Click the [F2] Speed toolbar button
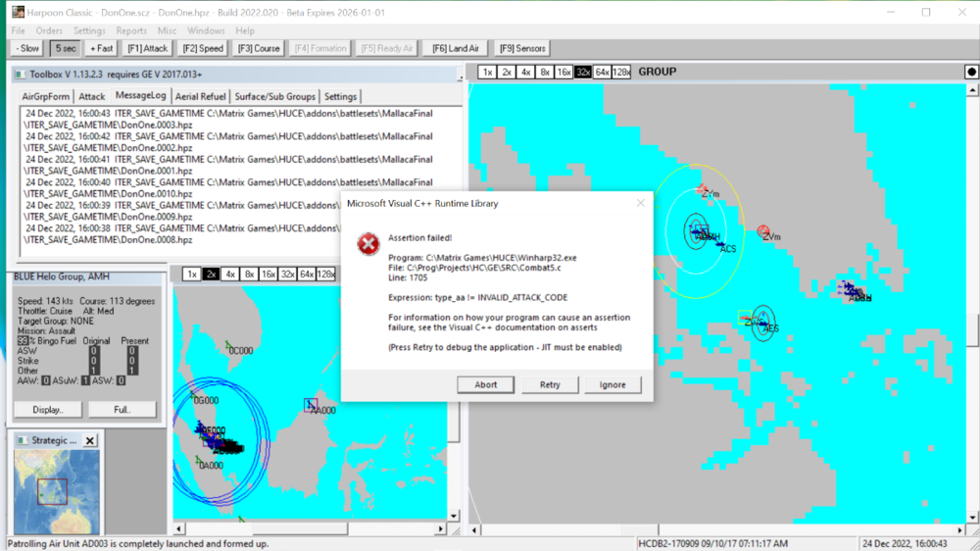This screenshot has width=980, height=551. point(203,48)
